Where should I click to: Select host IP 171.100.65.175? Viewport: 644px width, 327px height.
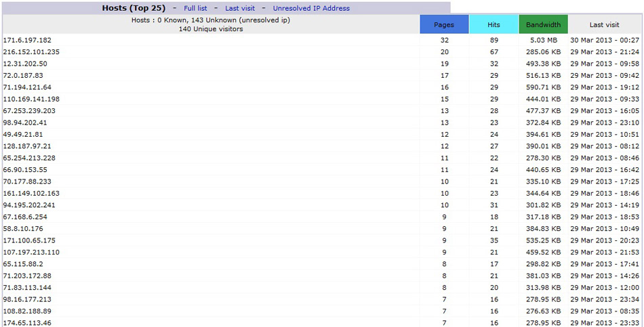[x=29, y=240]
